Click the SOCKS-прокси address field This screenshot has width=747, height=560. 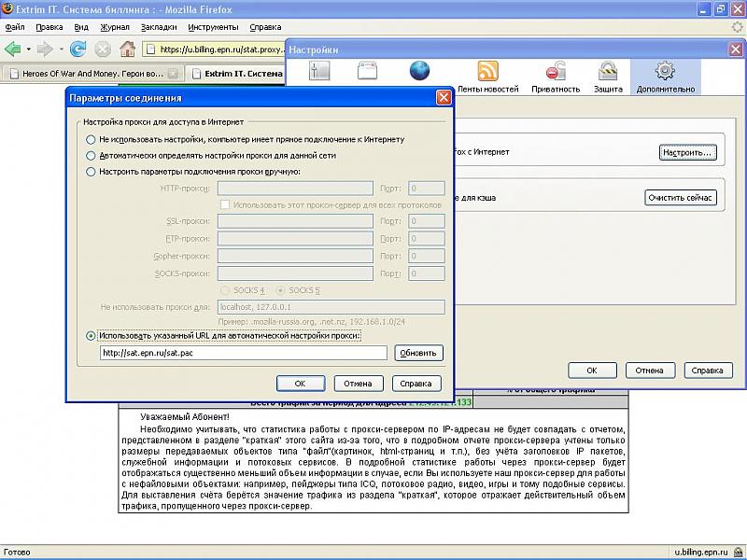tap(295, 273)
